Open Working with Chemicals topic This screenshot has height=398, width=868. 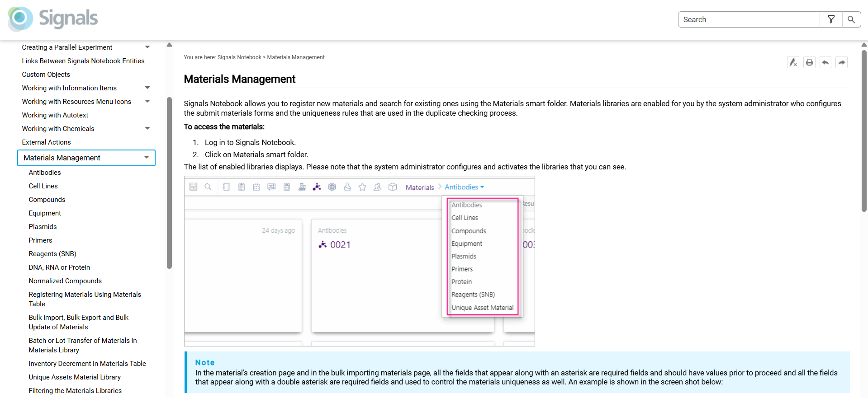[58, 129]
